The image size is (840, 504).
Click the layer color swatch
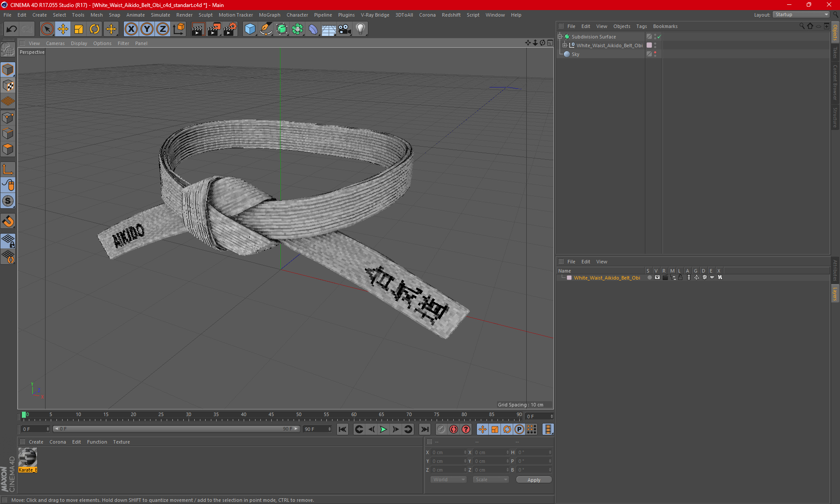[569, 278]
